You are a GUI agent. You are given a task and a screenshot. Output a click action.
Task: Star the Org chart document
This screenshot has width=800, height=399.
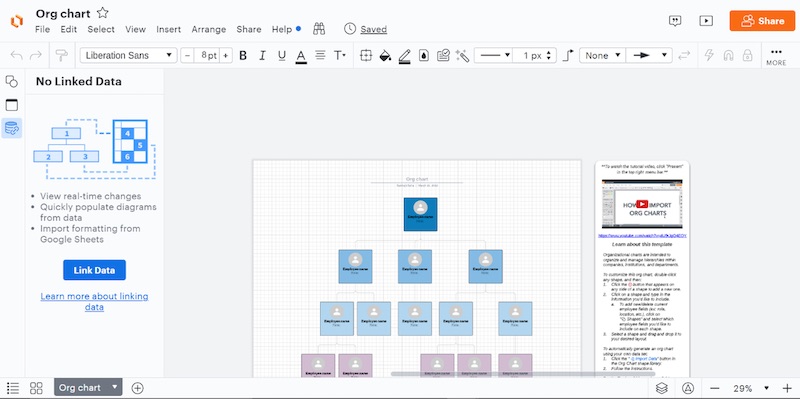[103, 13]
